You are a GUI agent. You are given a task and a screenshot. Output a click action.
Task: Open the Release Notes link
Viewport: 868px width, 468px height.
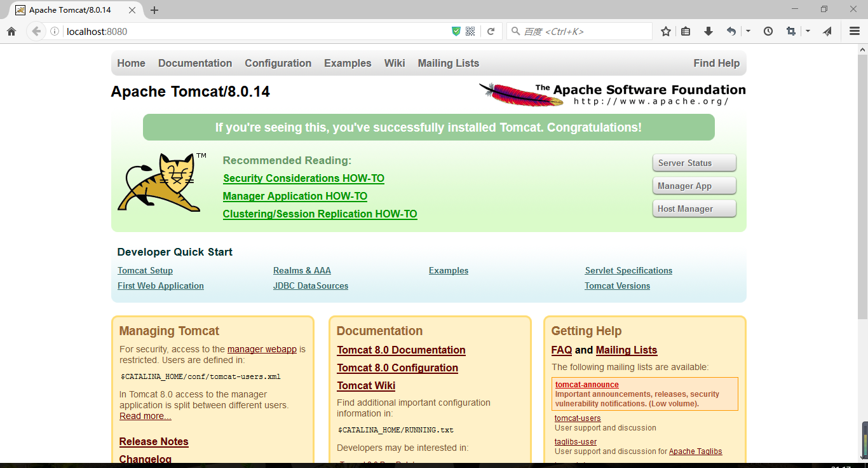pyautogui.click(x=154, y=441)
